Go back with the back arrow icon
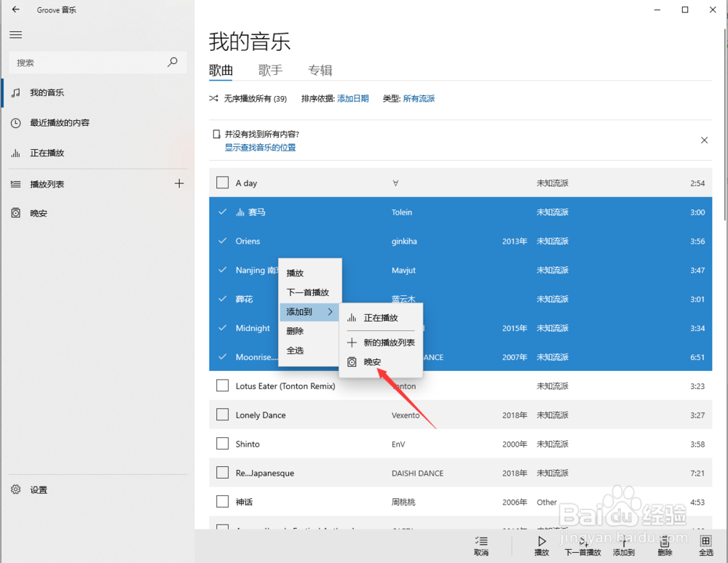Image resolution: width=728 pixels, height=563 pixels. (x=16, y=9)
